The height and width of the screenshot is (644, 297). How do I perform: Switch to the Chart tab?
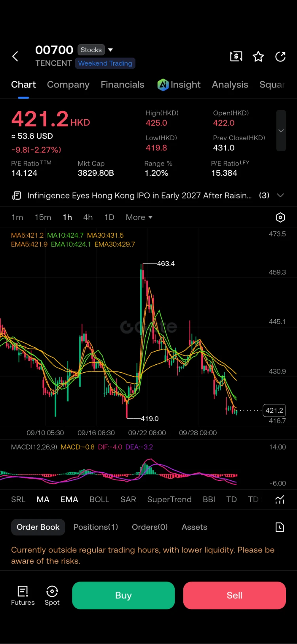click(x=23, y=84)
